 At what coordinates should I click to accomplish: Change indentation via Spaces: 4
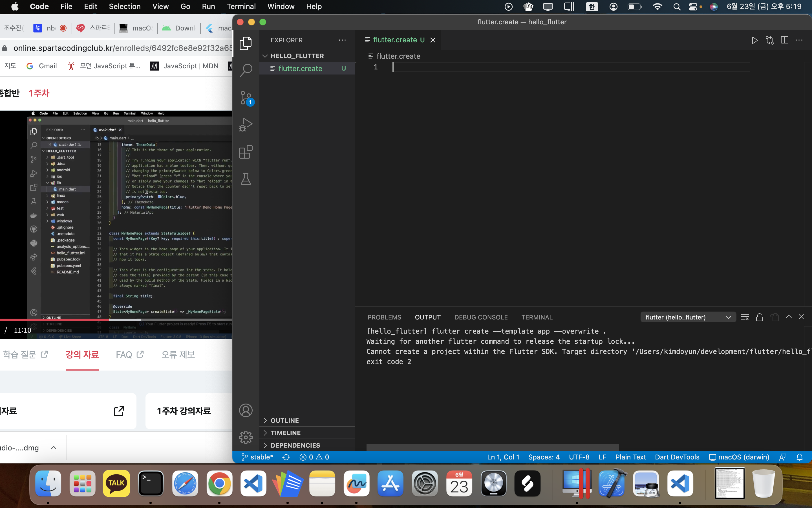pyautogui.click(x=544, y=457)
